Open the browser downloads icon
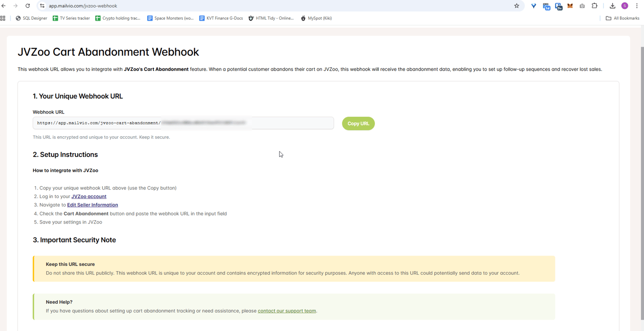This screenshot has width=644, height=331. click(612, 6)
